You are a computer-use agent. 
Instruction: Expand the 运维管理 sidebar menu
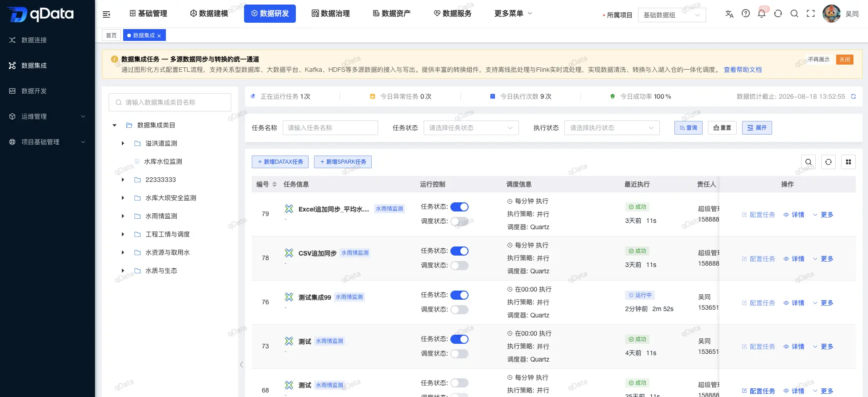[x=48, y=116]
